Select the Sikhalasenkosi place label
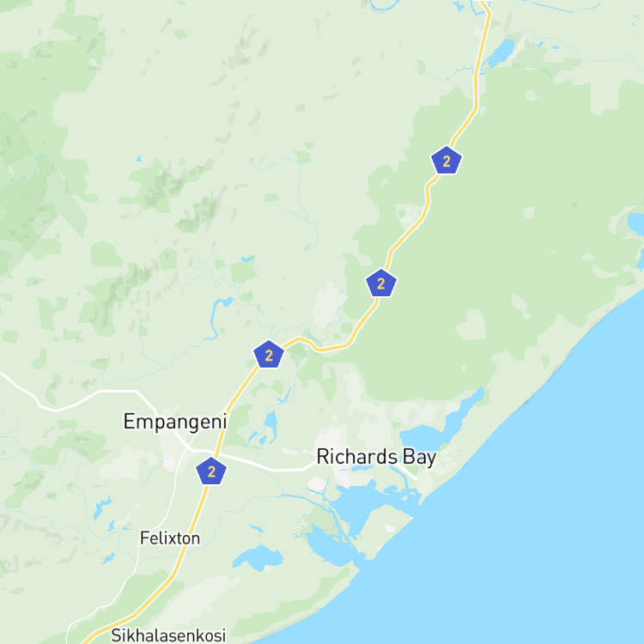 (168, 635)
